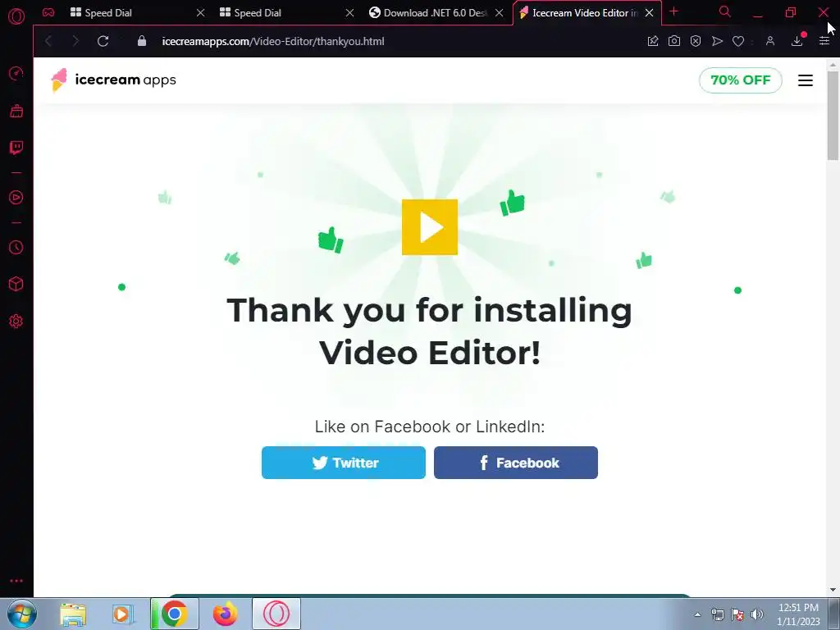The height and width of the screenshot is (630, 840).
Task: Open the profile account icon
Action: coord(770,41)
